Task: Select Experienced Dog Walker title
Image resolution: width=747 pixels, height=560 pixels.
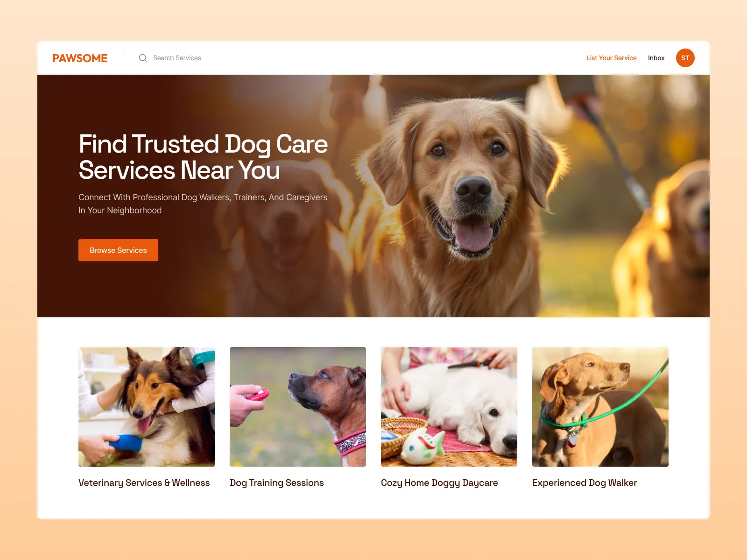Action: point(585,483)
